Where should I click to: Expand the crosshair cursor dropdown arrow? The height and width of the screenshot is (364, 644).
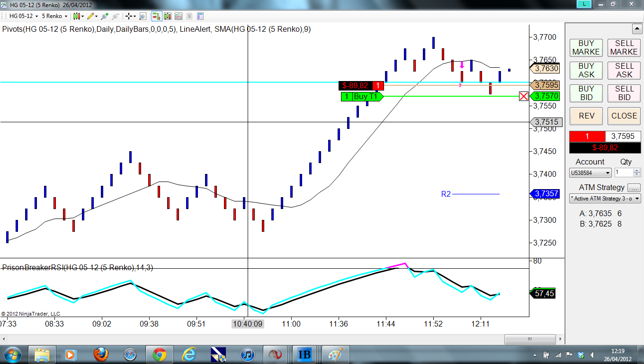(135, 16)
